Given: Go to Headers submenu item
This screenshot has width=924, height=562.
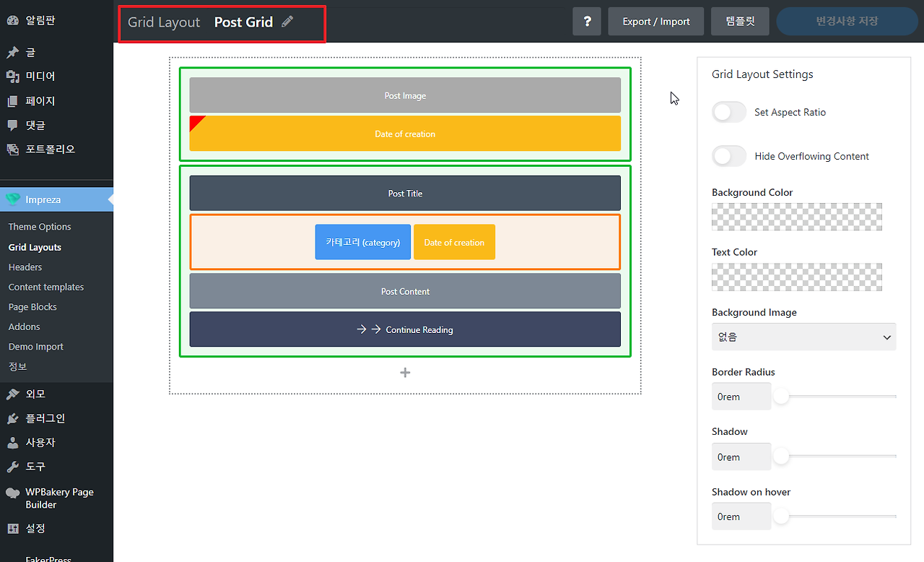Looking at the screenshot, I should (x=25, y=267).
